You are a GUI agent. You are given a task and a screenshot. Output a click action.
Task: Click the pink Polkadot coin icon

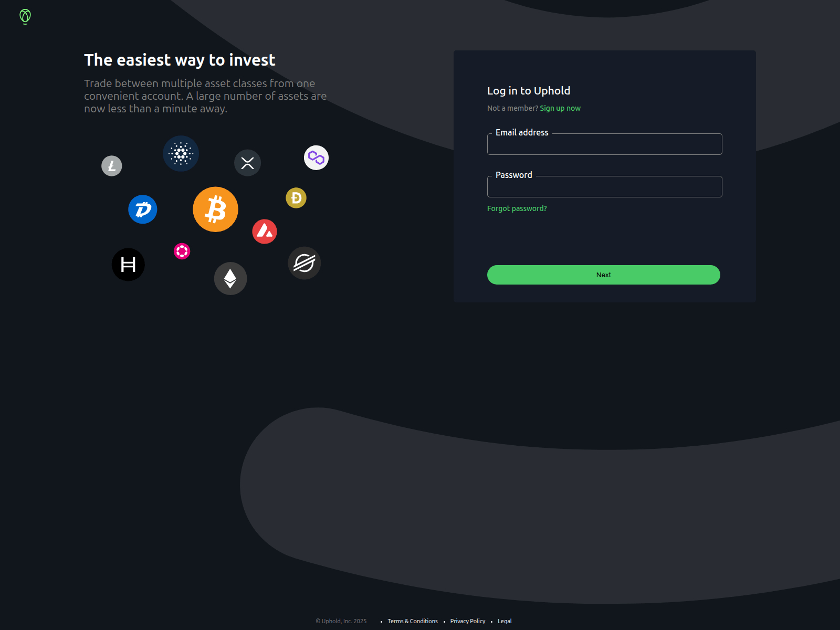[x=182, y=251]
